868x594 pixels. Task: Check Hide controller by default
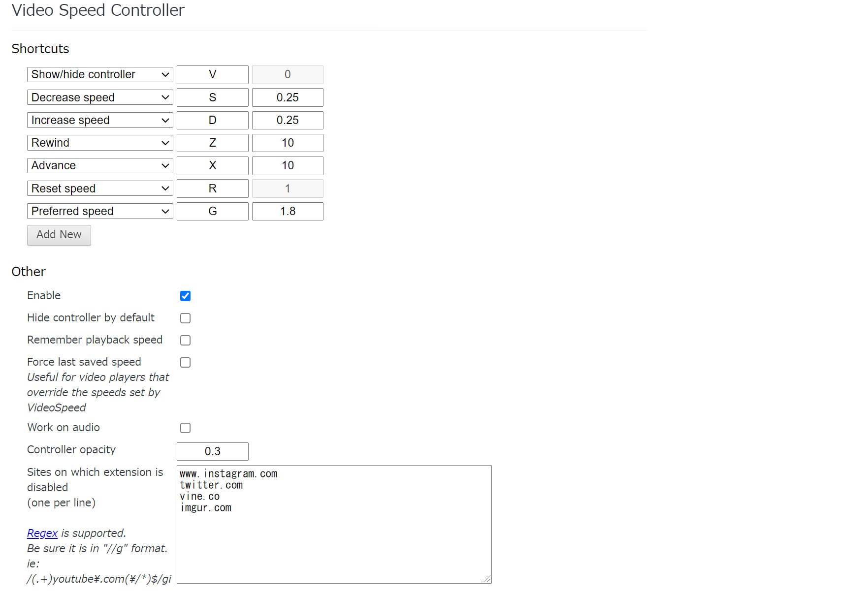tap(185, 318)
